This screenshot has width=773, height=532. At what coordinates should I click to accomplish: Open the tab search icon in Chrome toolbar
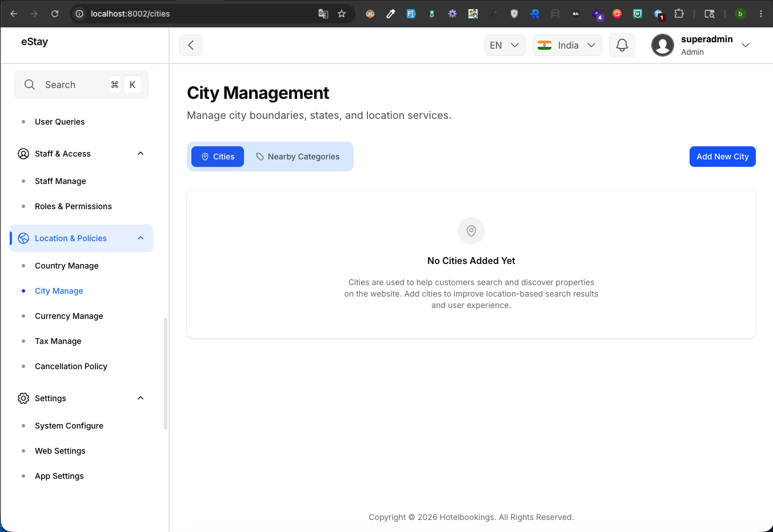click(710, 14)
